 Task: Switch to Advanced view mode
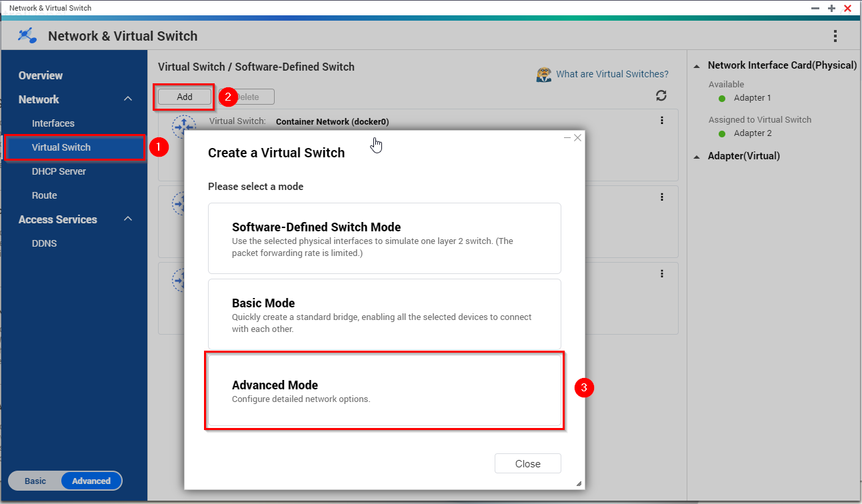[x=91, y=481]
